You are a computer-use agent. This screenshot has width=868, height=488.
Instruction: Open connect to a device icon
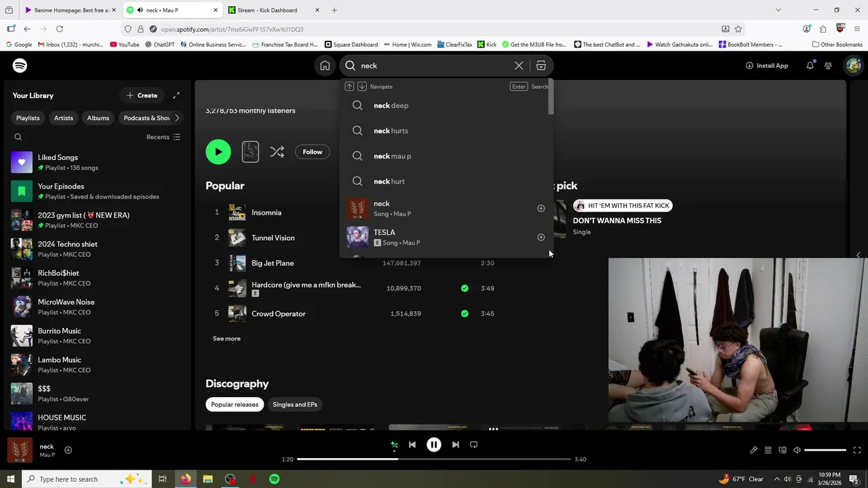tap(783, 450)
